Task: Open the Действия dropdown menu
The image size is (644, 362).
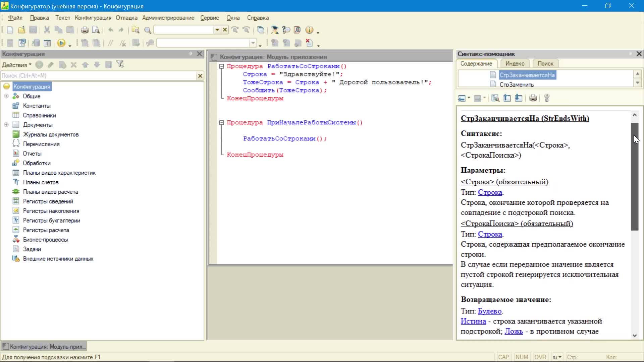Action: pyautogui.click(x=17, y=65)
